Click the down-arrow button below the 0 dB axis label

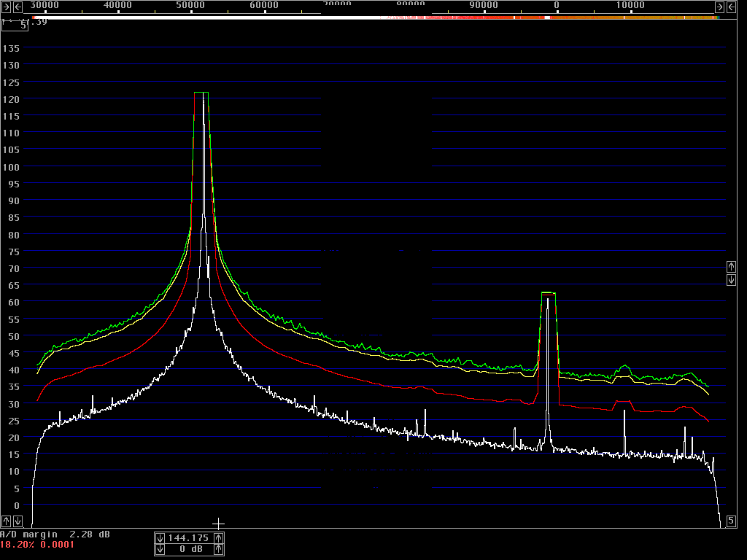[18, 521]
